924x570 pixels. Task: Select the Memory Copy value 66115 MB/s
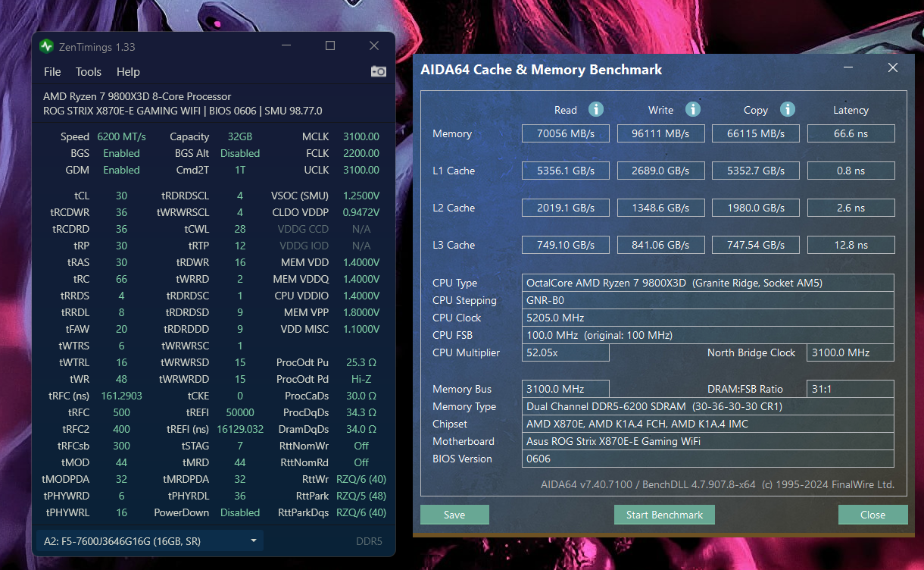tap(756, 133)
